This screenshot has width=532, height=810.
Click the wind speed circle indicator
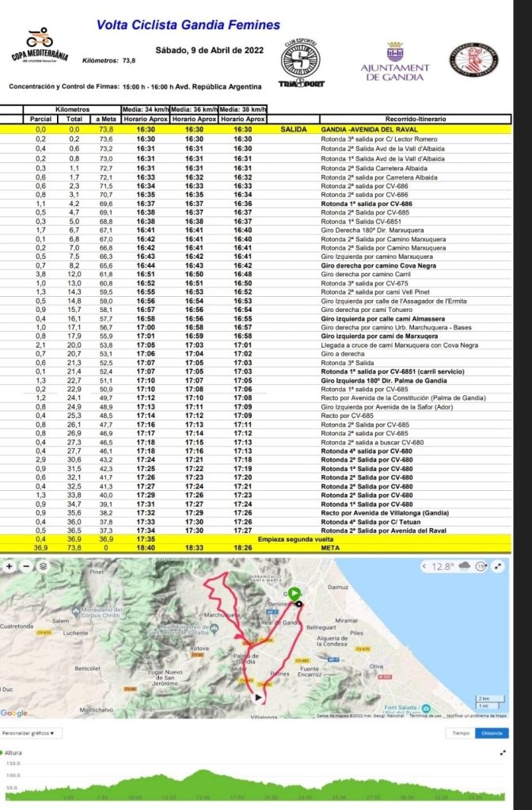(481, 567)
